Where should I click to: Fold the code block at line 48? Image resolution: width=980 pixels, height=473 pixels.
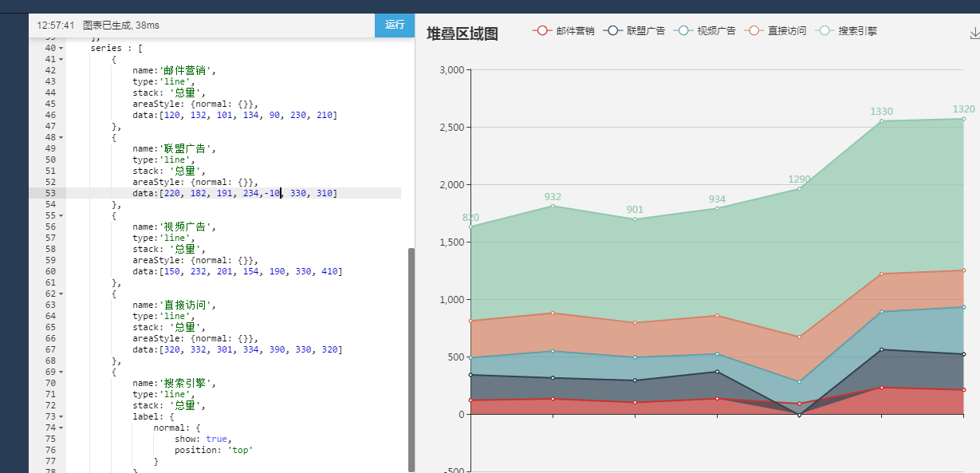(x=61, y=137)
